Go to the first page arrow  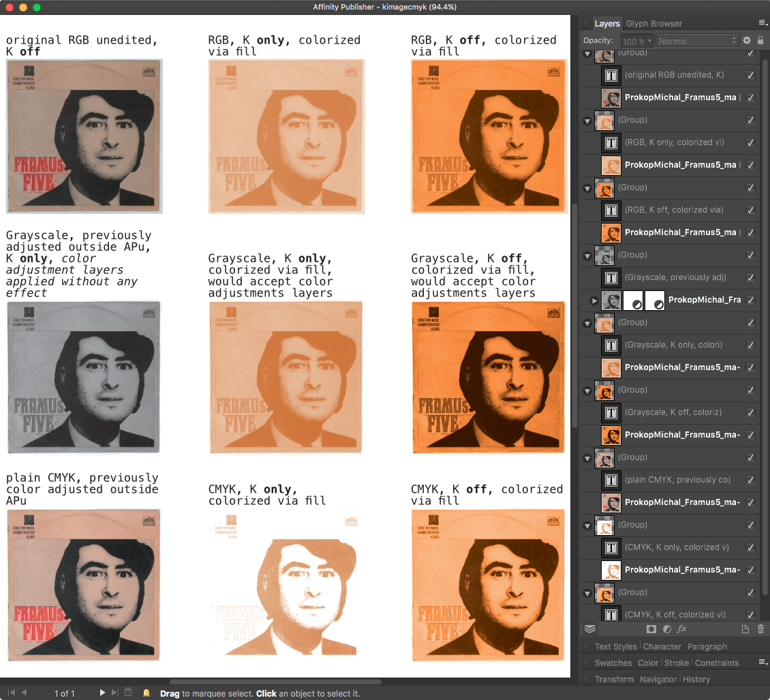coord(12,693)
